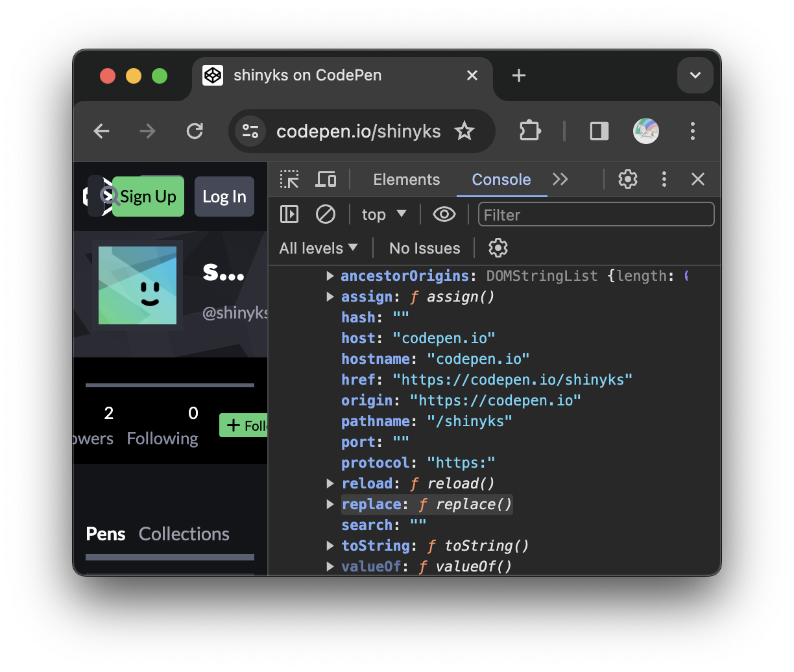Expand the assign function property

330,297
